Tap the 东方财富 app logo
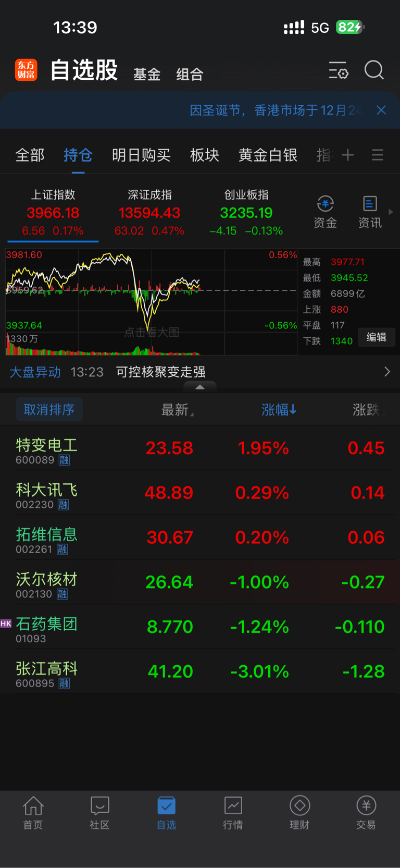The image size is (400, 868). (26, 70)
